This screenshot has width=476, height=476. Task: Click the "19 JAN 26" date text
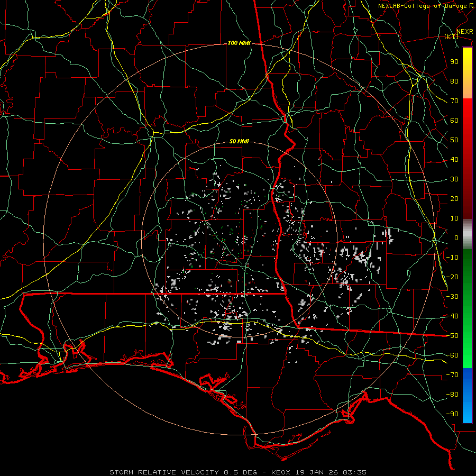(x=317, y=472)
